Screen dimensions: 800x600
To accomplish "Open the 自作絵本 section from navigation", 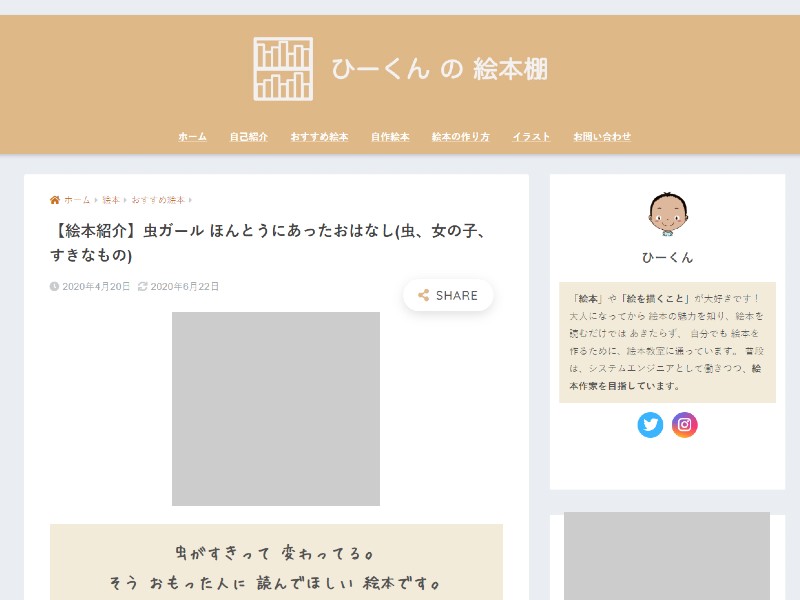I will click(391, 137).
